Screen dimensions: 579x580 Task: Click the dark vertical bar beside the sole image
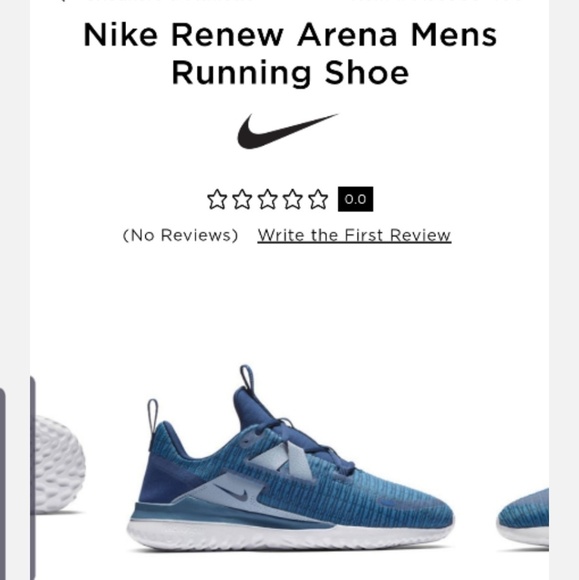tap(33, 477)
